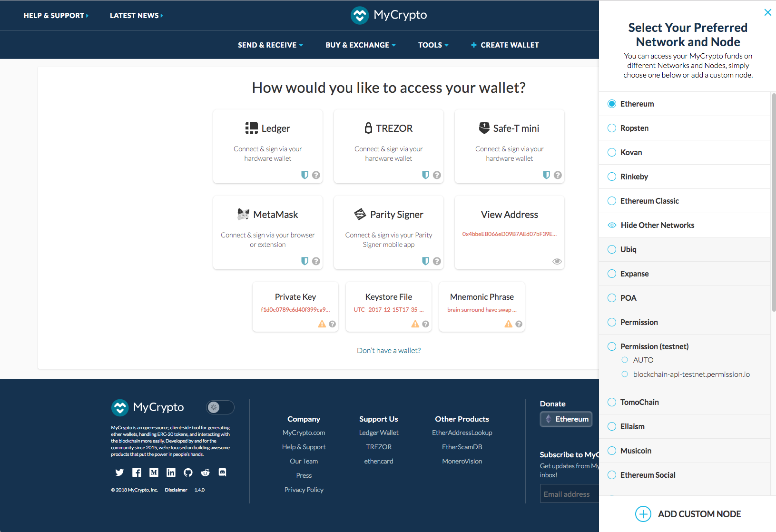Image resolution: width=776 pixels, height=532 pixels.
Task: Expand the Buy & Exchange menu
Action: click(x=360, y=45)
